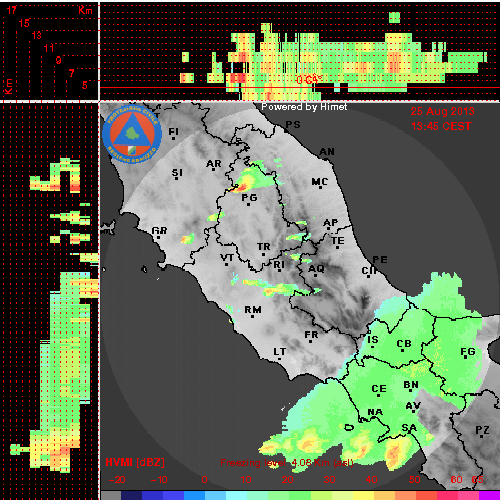
Task: Click the 65 dBZ legend value
Action: pyautogui.click(x=477, y=480)
